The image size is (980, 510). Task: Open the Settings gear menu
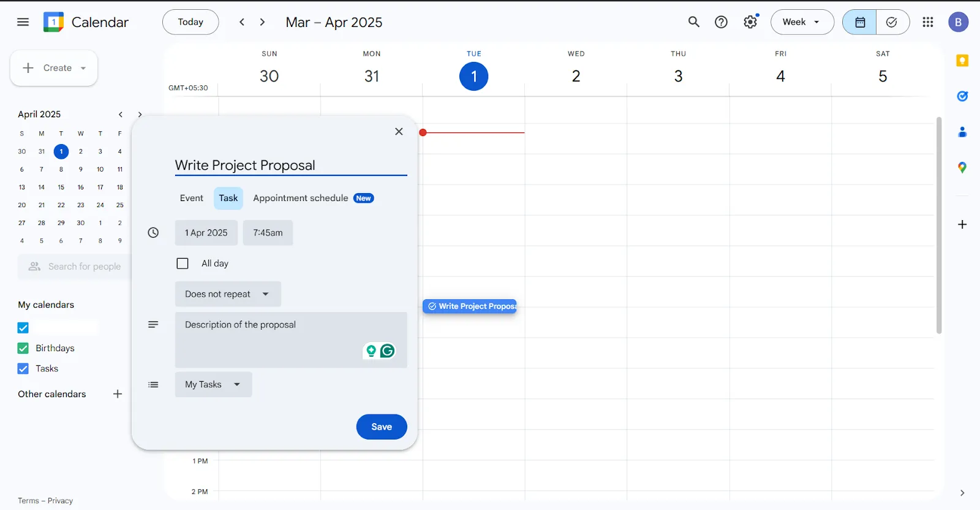750,22
